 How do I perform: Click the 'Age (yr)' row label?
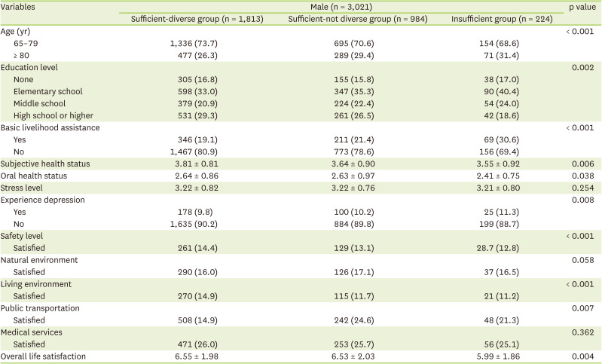(15, 32)
